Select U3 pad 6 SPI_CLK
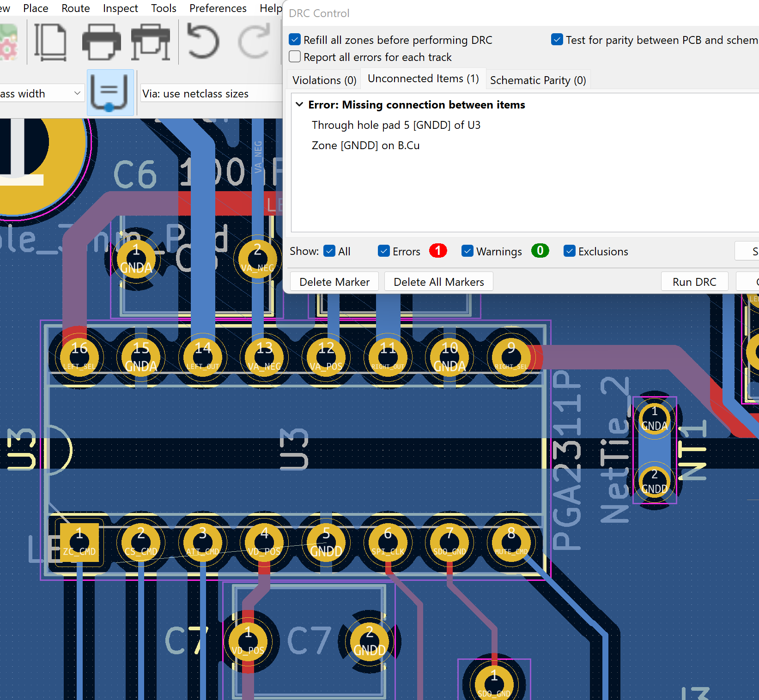Image resolution: width=759 pixels, height=700 pixels. click(388, 543)
